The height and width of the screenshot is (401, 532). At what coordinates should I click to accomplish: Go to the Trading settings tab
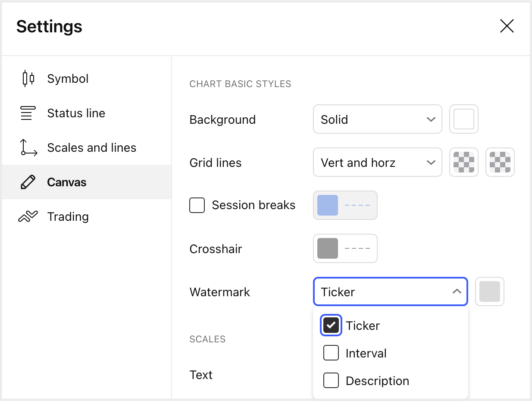[x=68, y=216]
